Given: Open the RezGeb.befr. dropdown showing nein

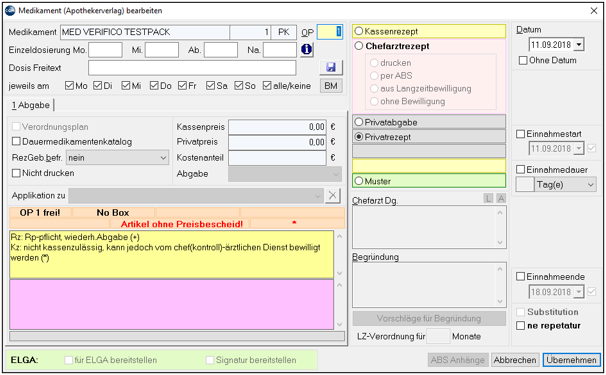Looking at the screenshot, I should [117, 158].
